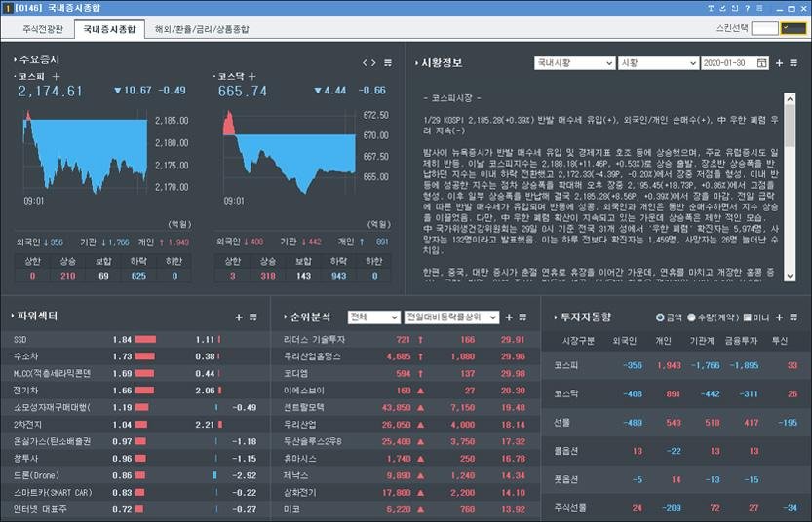
Task: Click the check-mark pin icon in title bar
Action: pos(723,8)
